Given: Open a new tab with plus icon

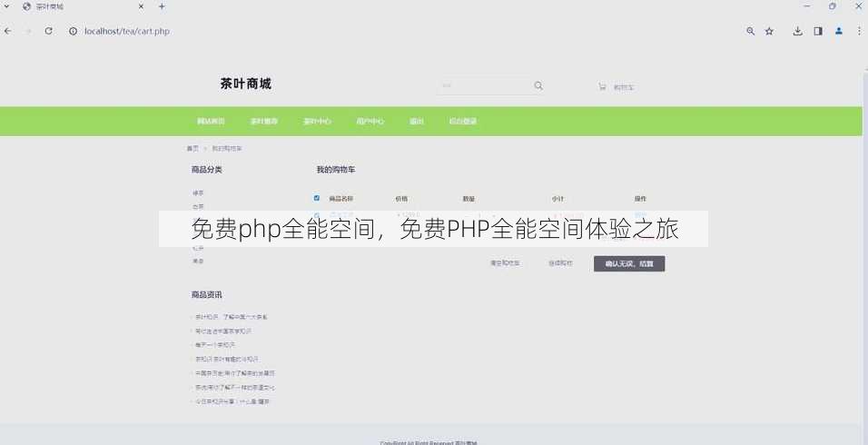Looking at the screenshot, I should tap(162, 6).
